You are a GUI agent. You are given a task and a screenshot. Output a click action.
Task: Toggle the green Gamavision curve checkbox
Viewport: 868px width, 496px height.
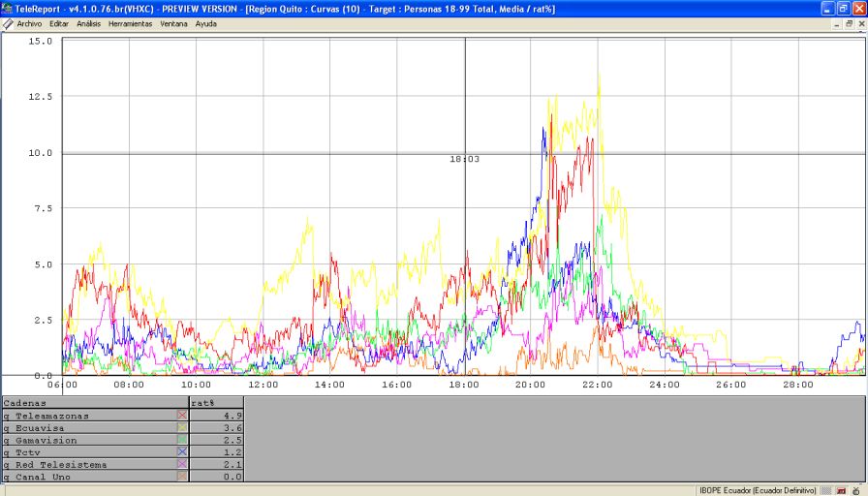point(181,440)
